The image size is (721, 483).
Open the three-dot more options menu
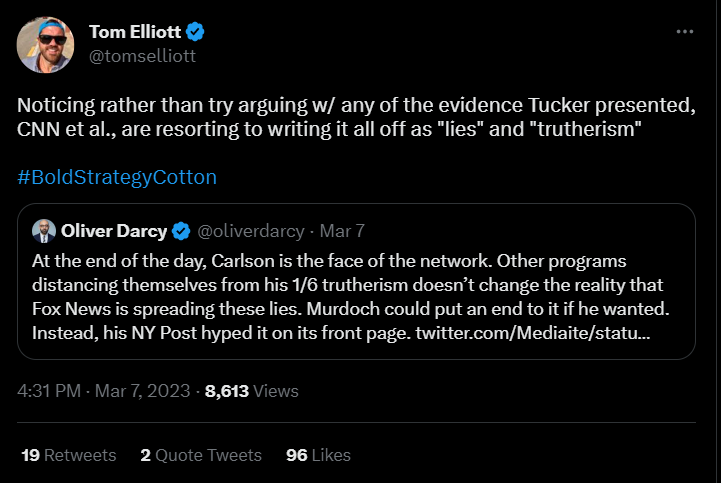pyautogui.click(x=685, y=32)
